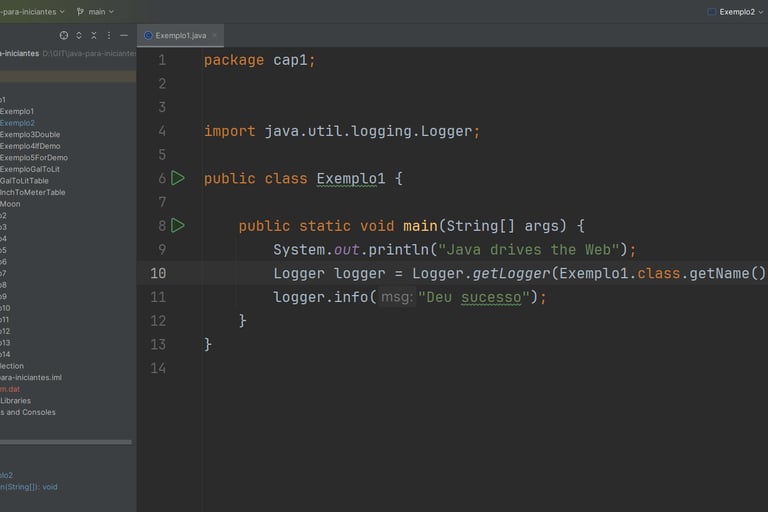
Task: Click the project panel horizontal scrollbar
Action: [x=66, y=442]
